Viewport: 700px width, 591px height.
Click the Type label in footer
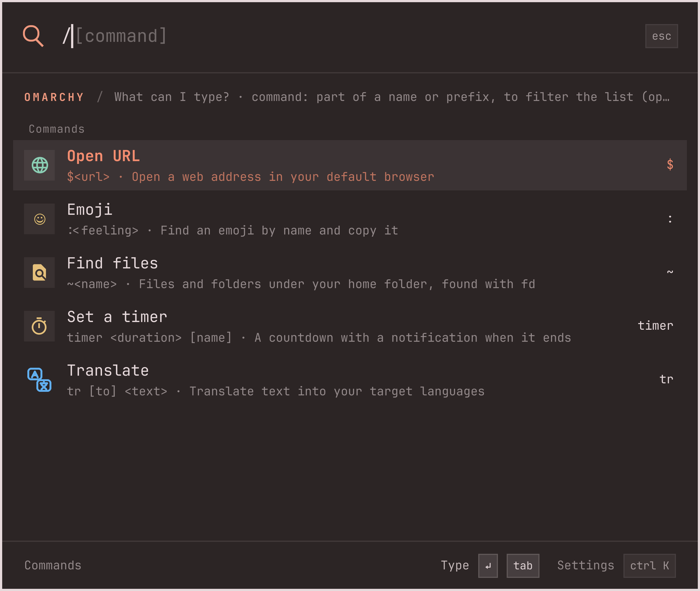(x=455, y=566)
